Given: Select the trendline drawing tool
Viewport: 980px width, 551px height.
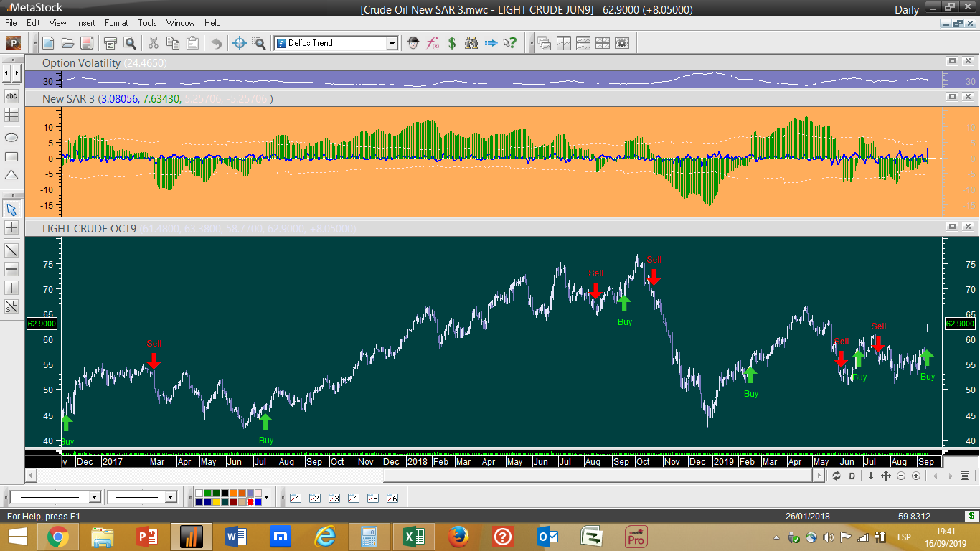Looking at the screenshot, I should 11,250.
